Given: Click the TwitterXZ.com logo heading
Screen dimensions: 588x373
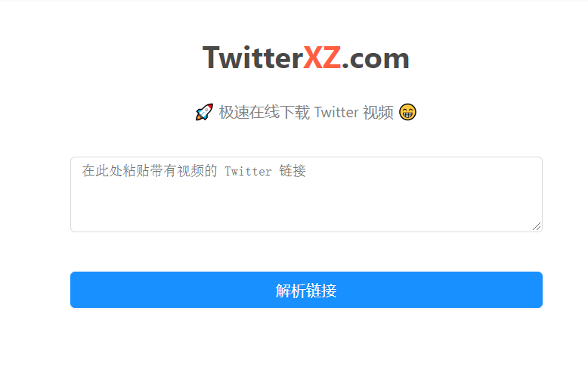Looking at the screenshot, I should click(306, 58).
